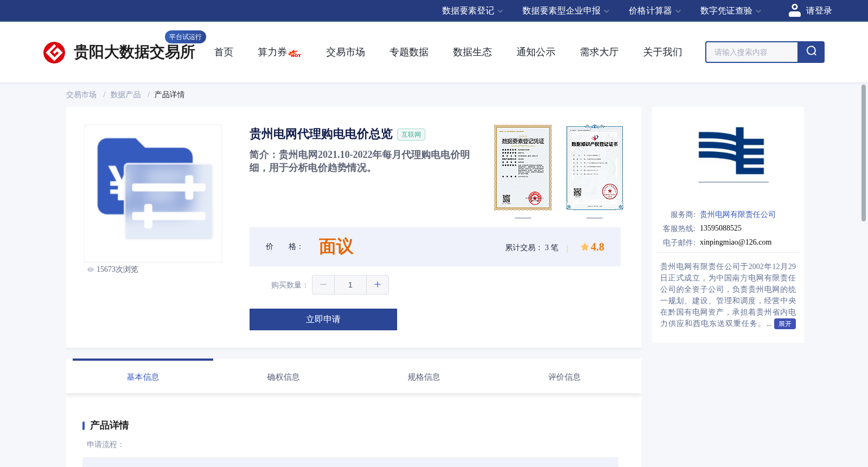This screenshot has width=868, height=467.
Task: Open 数据生态 navigation item
Action: tap(473, 52)
